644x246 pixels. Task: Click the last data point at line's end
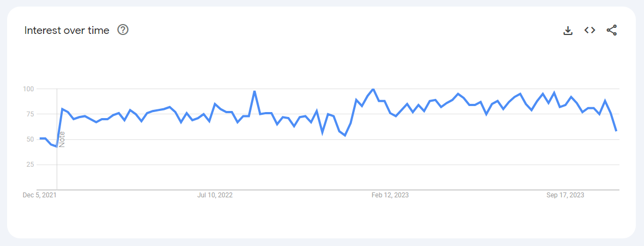click(x=616, y=131)
